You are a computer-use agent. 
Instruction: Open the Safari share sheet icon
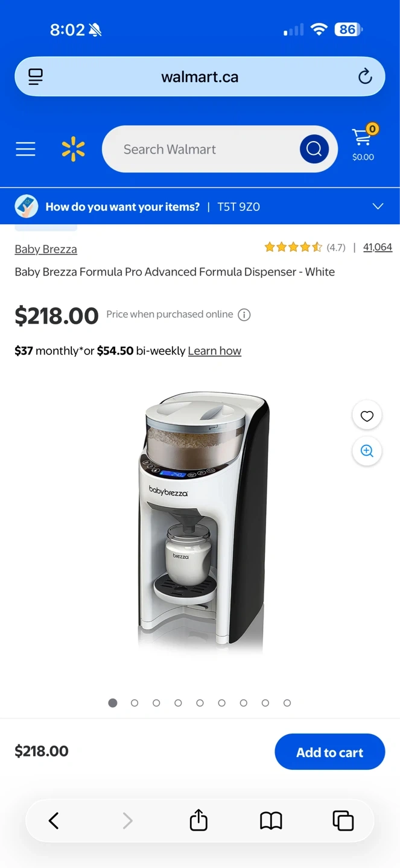[x=198, y=820]
